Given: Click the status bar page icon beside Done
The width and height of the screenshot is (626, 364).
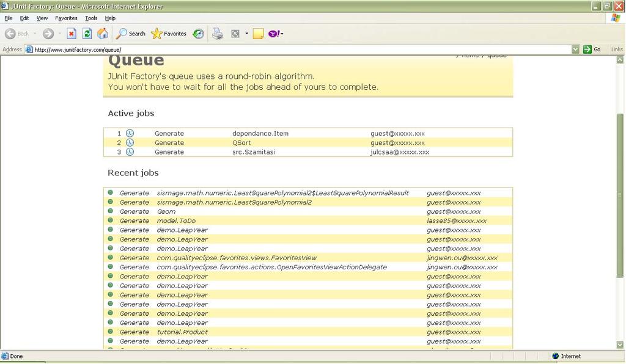Looking at the screenshot, I should click(5, 356).
